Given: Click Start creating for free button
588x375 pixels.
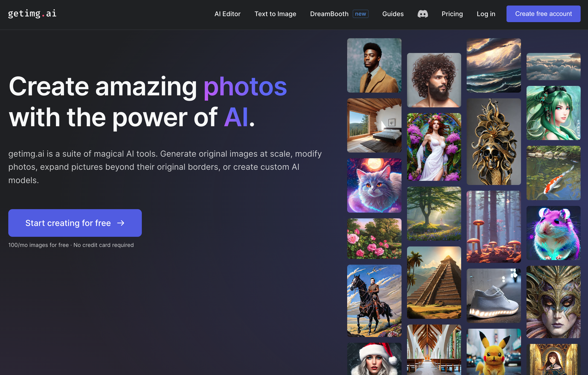Looking at the screenshot, I should click(75, 223).
